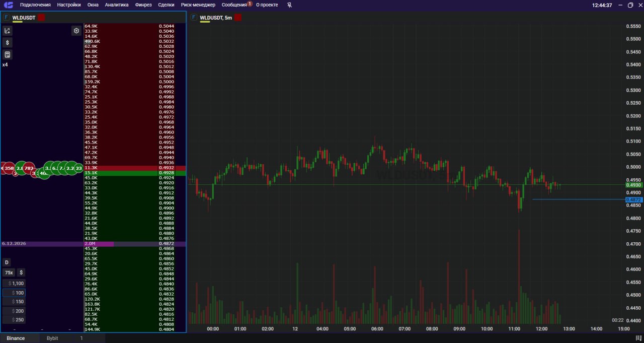Select the WLDUSDT symbol in order book header
The width and height of the screenshot is (644, 343).
24,18
